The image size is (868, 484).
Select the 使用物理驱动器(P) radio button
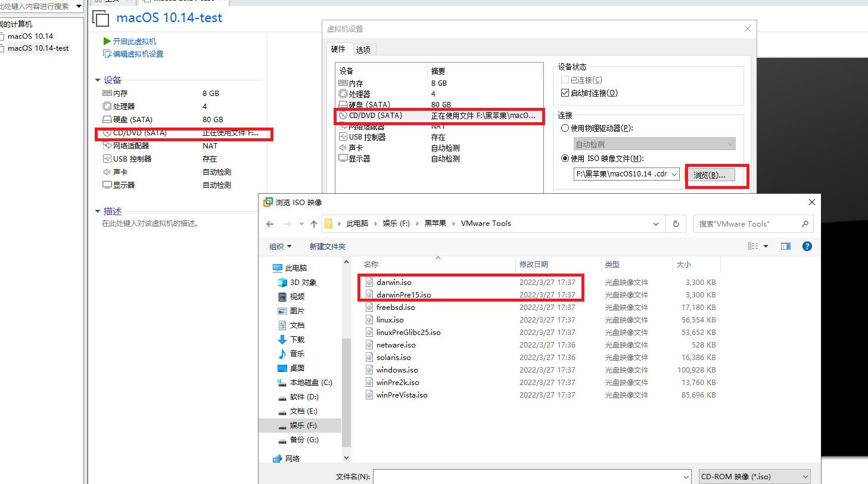point(565,128)
